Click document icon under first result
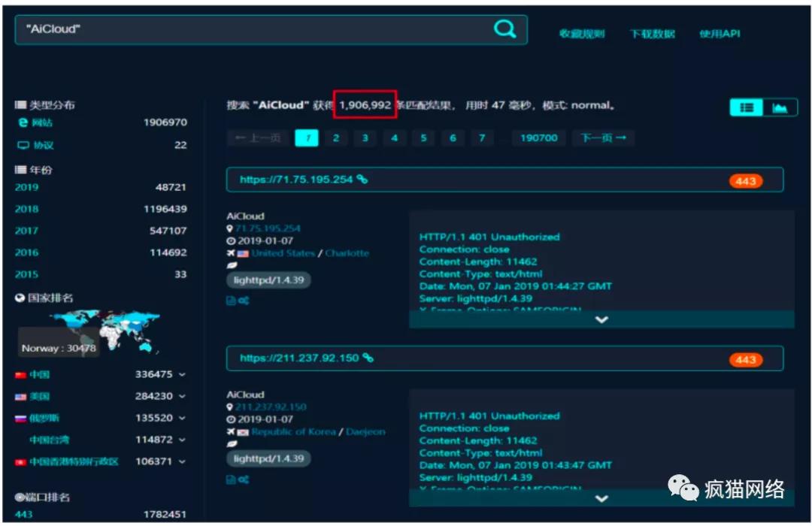Image resolution: width=812 pixels, height=526 pixels. pyautogui.click(x=231, y=301)
